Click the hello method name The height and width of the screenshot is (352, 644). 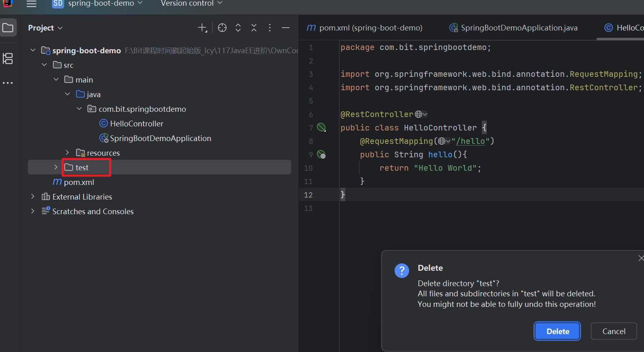click(440, 154)
